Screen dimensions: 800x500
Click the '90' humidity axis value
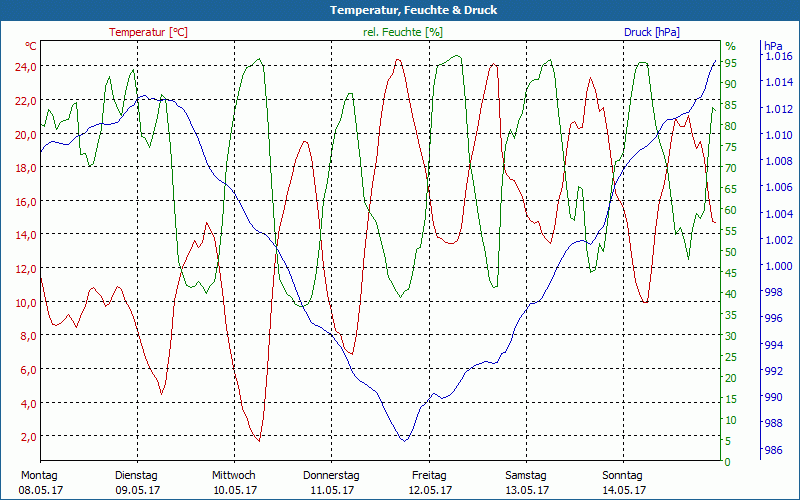point(731,84)
